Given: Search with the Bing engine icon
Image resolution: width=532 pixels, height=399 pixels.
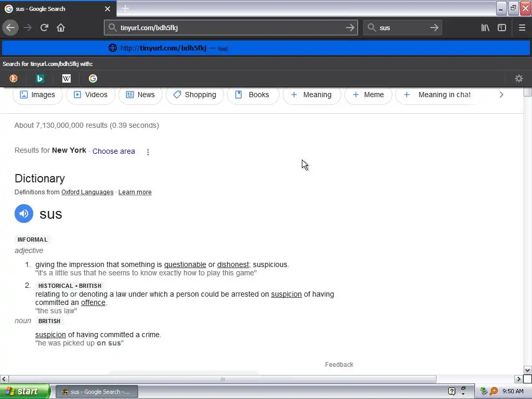Looking at the screenshot, I should coord(39,79).
